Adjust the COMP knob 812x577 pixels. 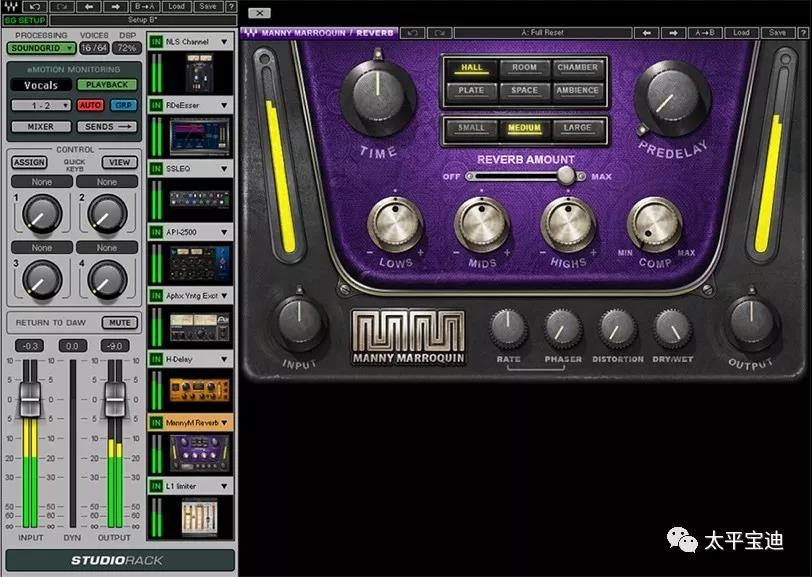655,225
